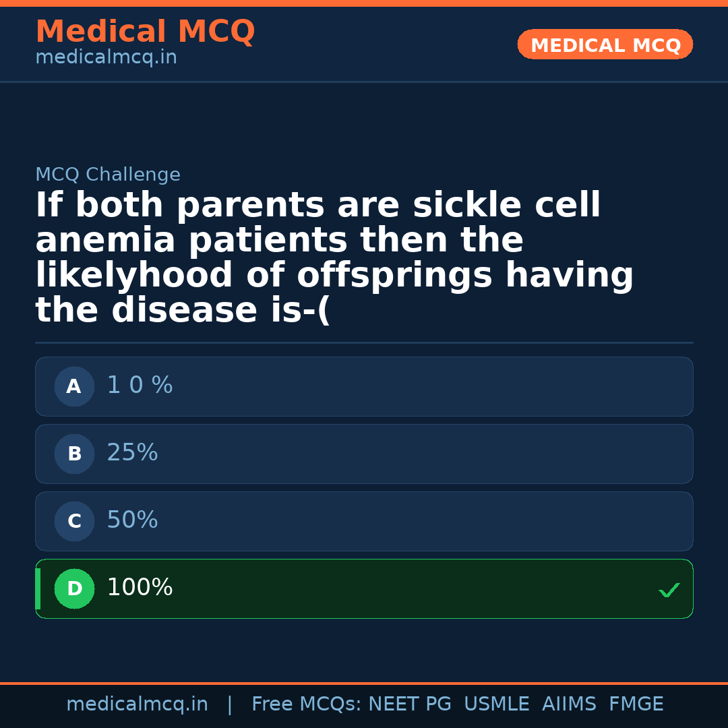Select the 25% answer option
This screenshot has width=728, height=728.
coord(364,454)
